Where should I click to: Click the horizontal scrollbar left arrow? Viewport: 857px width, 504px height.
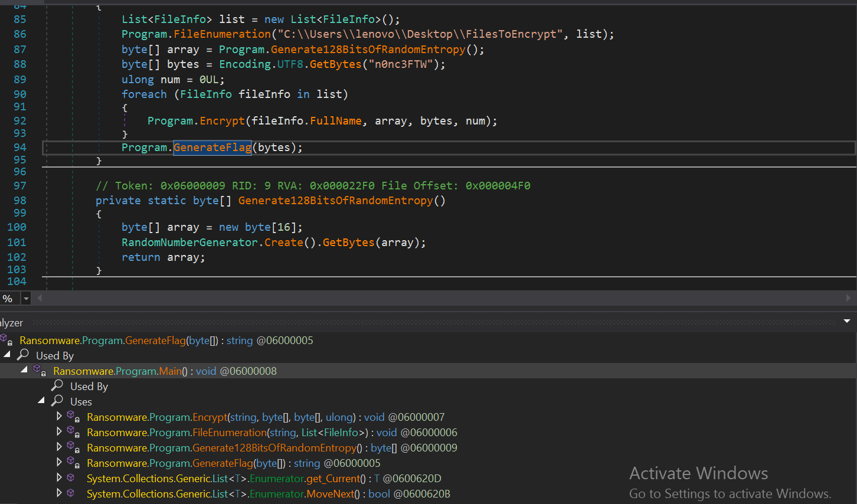[40, 299]
